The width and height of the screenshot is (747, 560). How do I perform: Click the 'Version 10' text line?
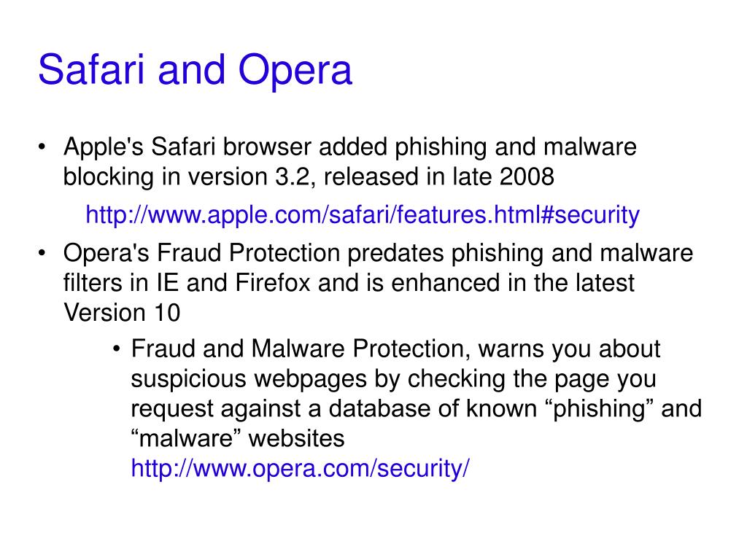(122, 313)
